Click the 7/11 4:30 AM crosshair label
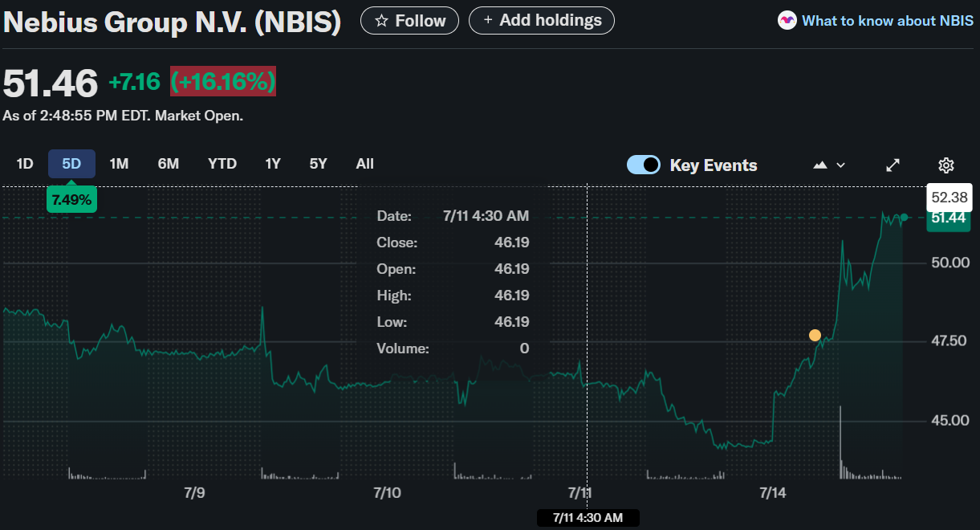 (588, 518)
